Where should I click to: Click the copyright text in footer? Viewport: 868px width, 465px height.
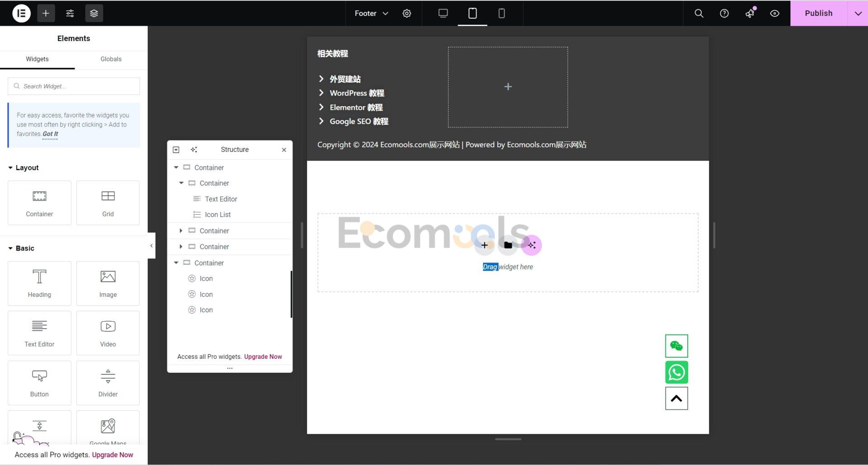coord(452,145)
